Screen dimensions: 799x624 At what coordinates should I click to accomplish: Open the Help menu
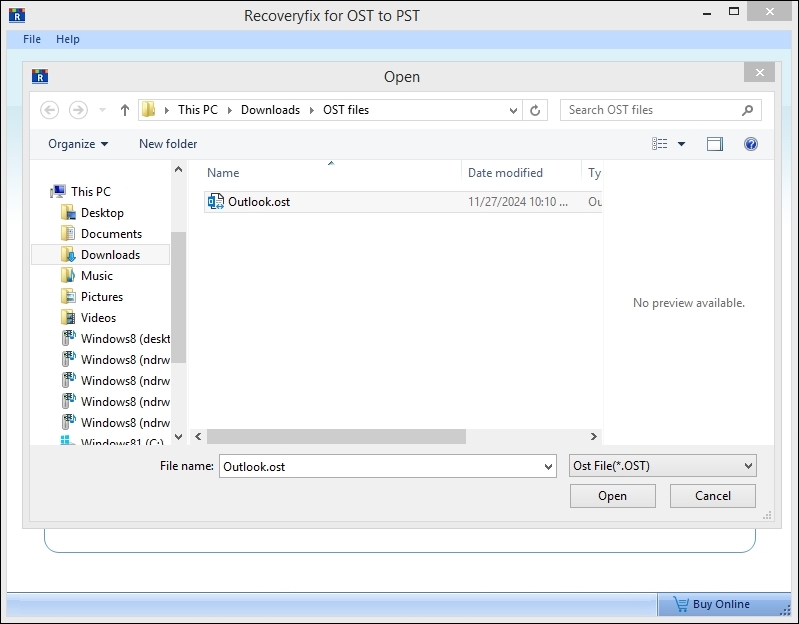[x=68, y=39]
